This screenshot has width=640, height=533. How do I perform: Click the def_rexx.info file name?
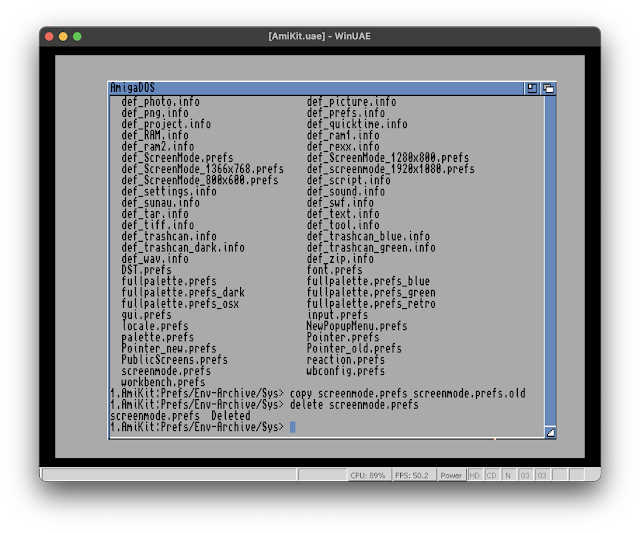(x=343, y=147)
